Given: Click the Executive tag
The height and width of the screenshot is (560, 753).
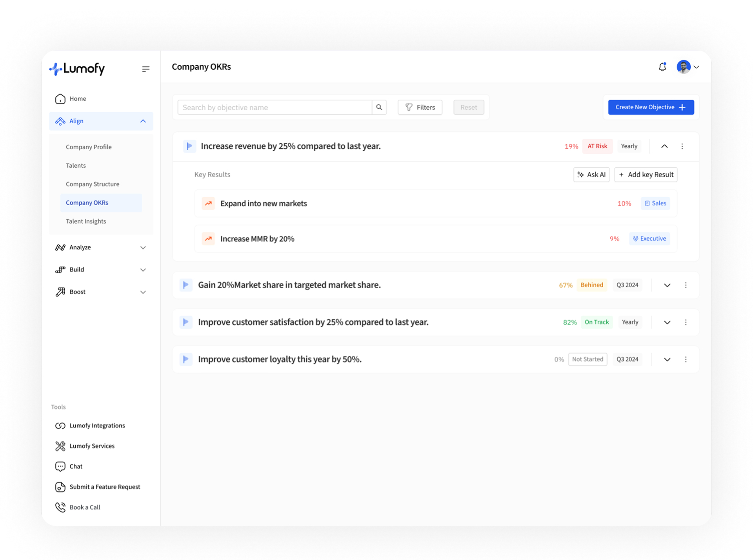Looking at the screenshot, I should [649, 239].
